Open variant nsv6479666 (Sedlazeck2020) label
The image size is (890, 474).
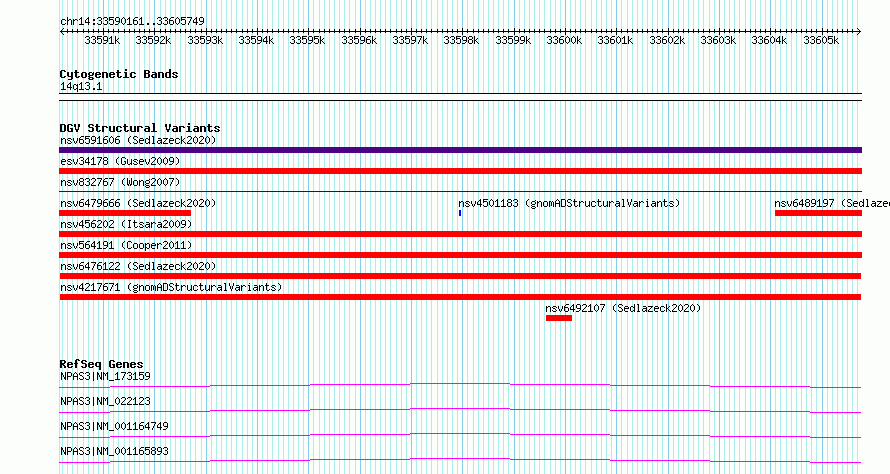point(138,203)
